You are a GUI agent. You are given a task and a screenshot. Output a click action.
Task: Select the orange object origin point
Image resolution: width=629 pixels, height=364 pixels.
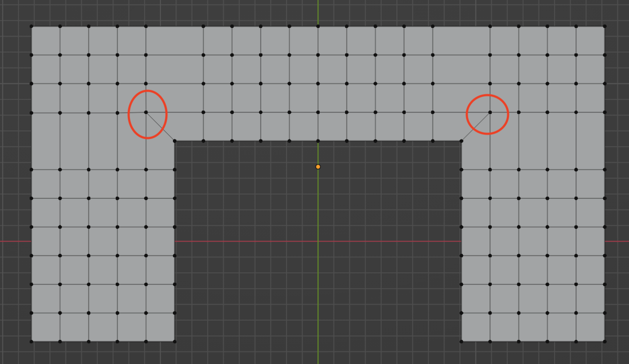point(318,167)
